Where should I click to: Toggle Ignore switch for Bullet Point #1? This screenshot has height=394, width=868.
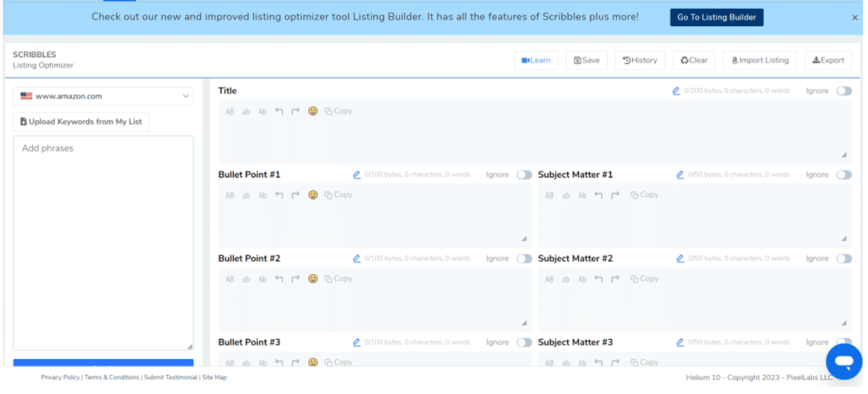tap(524, 175)
